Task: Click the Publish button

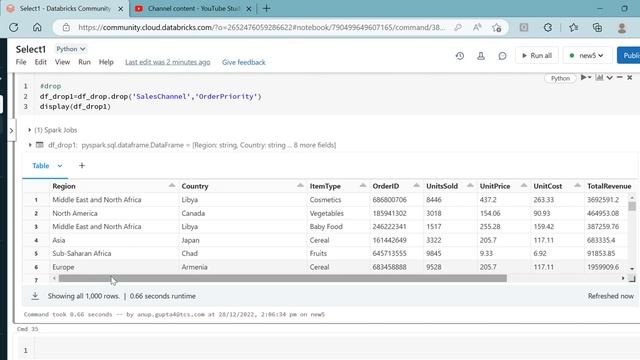Action: [x=629, y=56]
